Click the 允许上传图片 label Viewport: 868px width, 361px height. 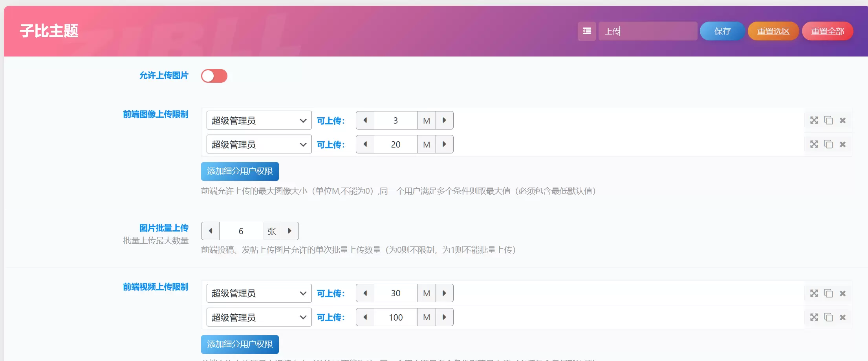click(164, 75)
